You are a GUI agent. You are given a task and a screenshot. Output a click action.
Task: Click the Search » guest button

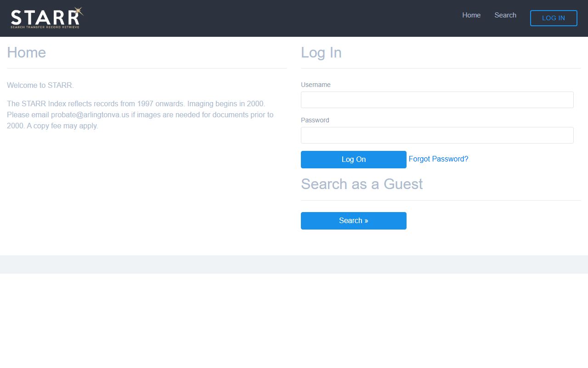[x=354, y=221]
